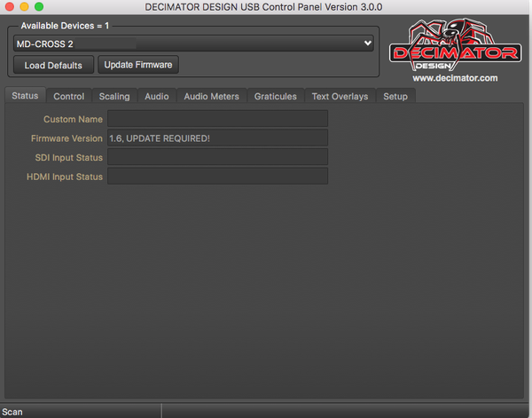532x418 pixels.
Task: Click the dropdown chevron arrow for device list
Action: pyautogui.click(x=367, y=43)
